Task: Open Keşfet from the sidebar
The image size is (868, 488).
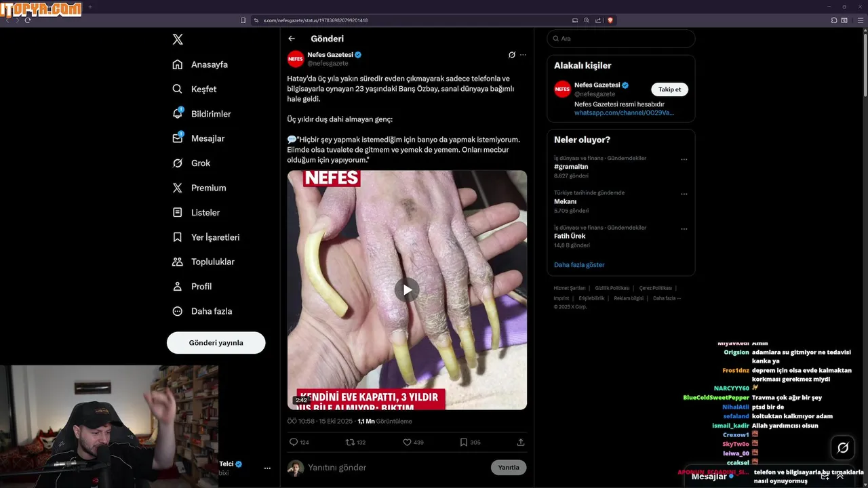Action: click(x=195, y=89)
